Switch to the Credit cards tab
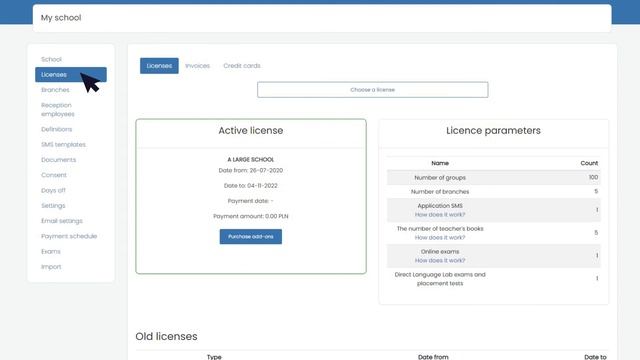The height and width of the screenshot is (360, 640). (x=242, y=66)
